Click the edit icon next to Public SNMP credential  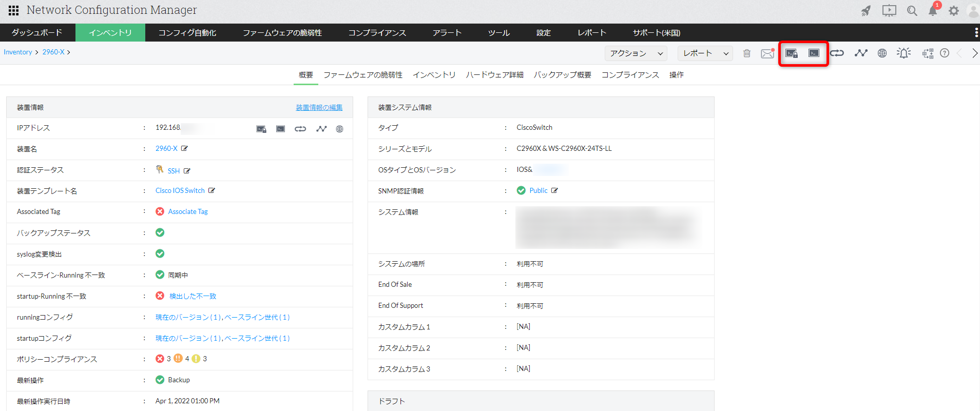(x=554, y=190)
